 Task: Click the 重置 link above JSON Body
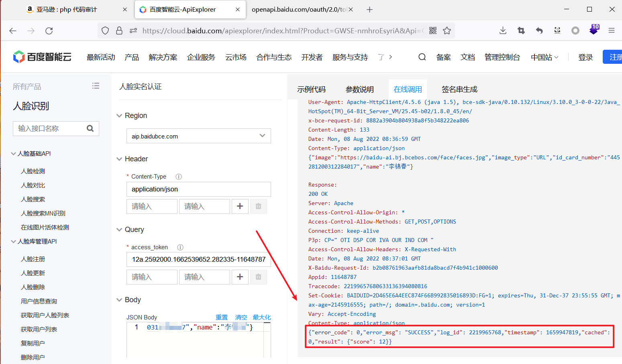pos(222,317)
